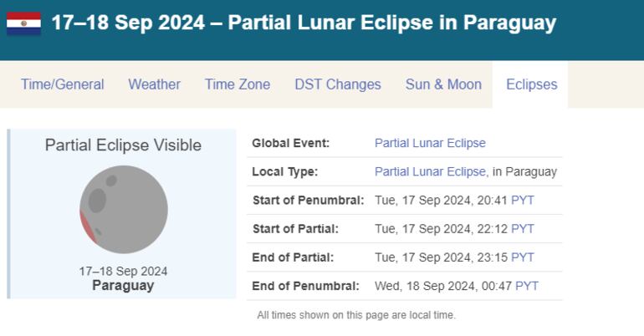The height and width of the screenshot is (336, 644).
Task: Open the Time/General tab
Action: 63,84
